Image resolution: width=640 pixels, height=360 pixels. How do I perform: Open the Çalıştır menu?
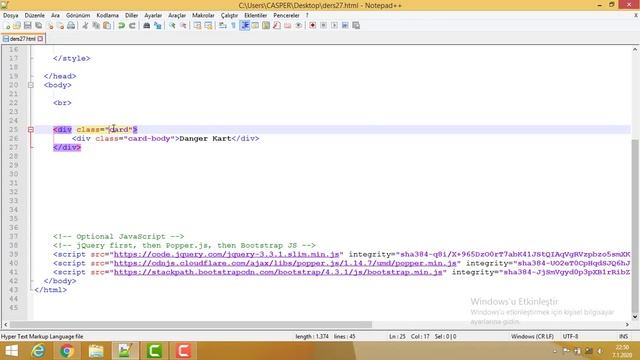pyautogui.click(x=229, y=15)
